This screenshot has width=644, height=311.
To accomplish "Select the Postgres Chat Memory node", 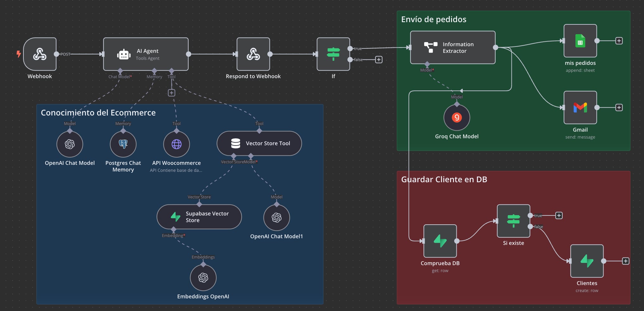I will (123, 144).
